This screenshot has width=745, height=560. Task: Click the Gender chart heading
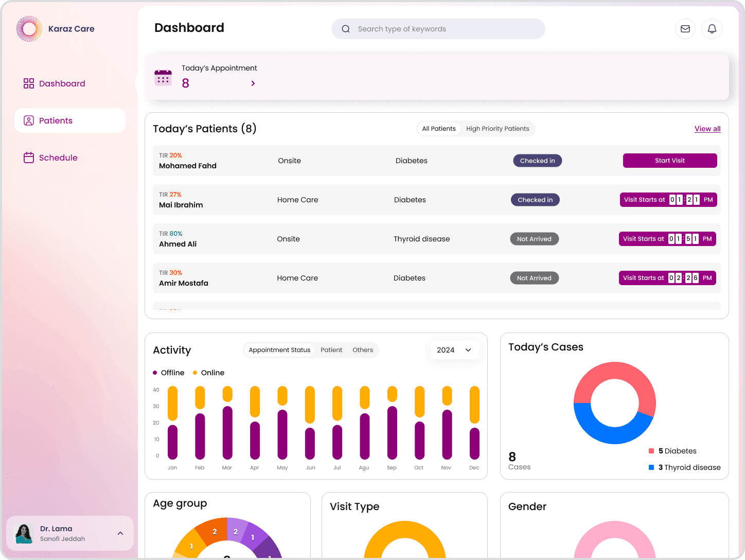(527, 506)
